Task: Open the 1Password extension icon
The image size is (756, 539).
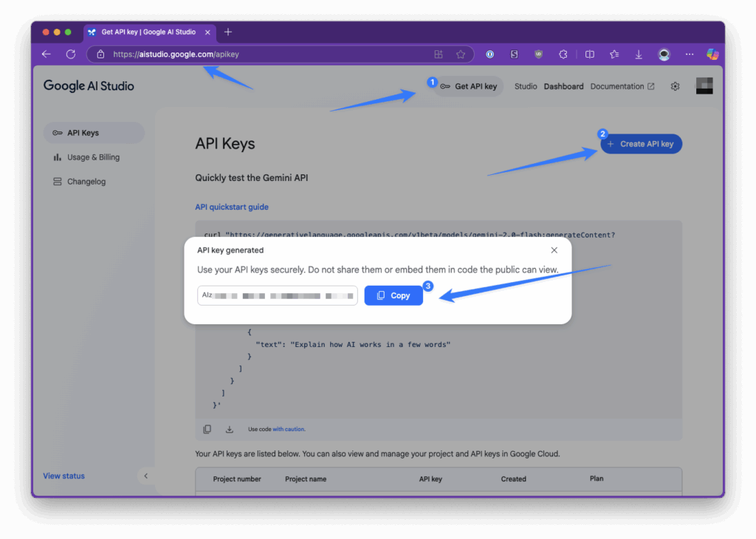Action: 490,55
